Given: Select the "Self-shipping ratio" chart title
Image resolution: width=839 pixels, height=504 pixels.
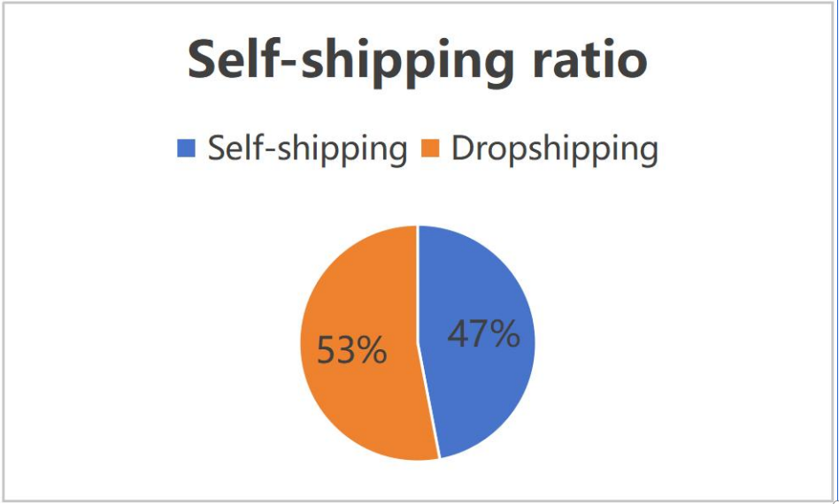Looking at the screenshot, I should click(x=418, y=60).
